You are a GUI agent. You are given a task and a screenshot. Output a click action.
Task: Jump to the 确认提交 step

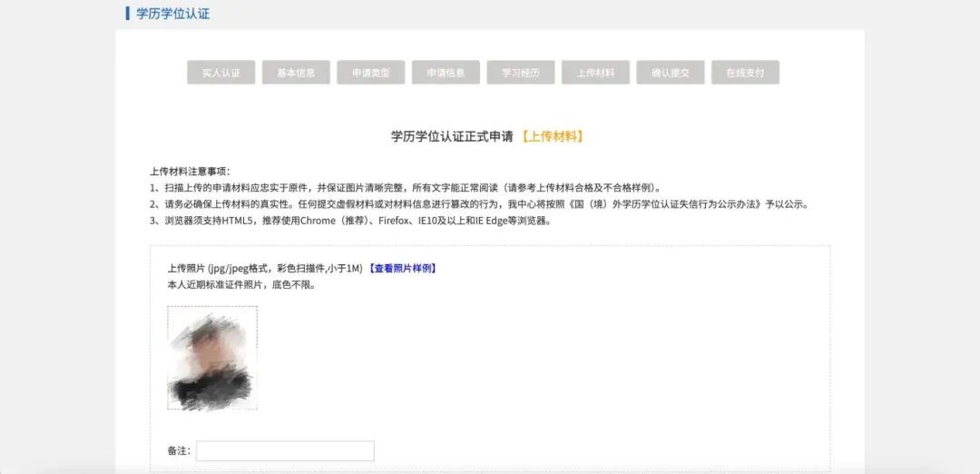pyautogui.click(x=671, y=73)
